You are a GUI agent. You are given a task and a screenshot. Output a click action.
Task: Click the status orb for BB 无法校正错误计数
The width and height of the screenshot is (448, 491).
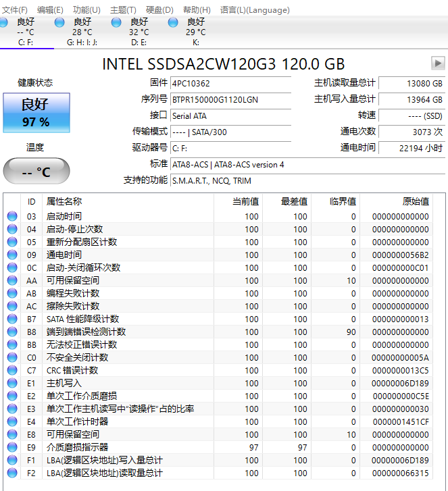(x=12, y=344)
